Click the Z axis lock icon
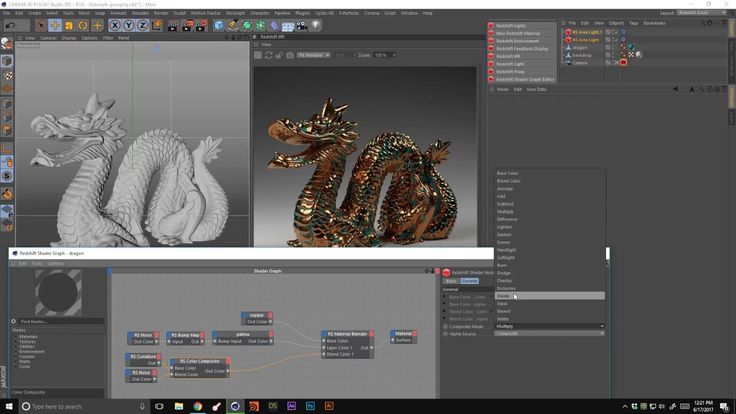The image size is (736, 414). click(x=142, y=25)
